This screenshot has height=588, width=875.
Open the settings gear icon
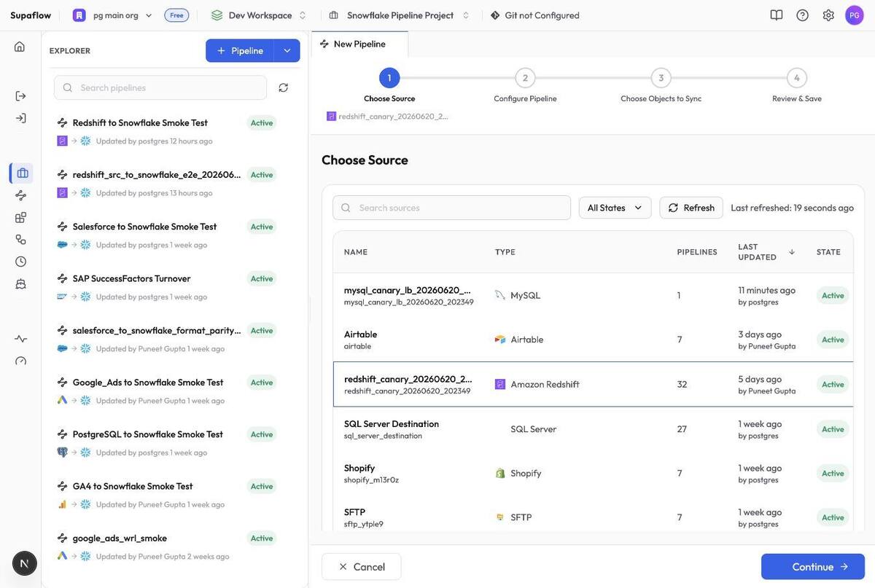pos(828,15)
